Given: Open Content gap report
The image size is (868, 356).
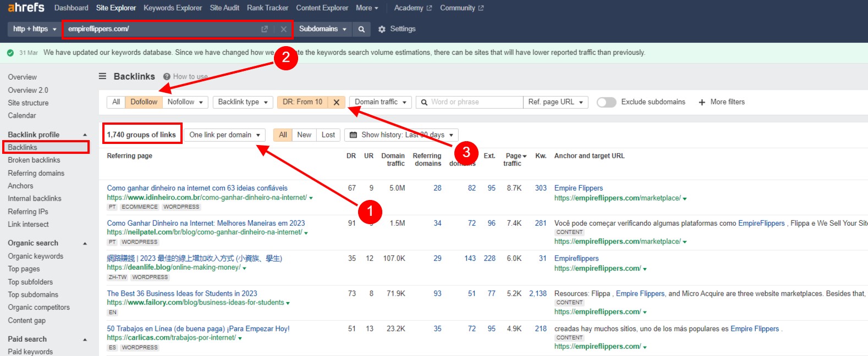Looking at the screenshot, I should pos(27,321).
